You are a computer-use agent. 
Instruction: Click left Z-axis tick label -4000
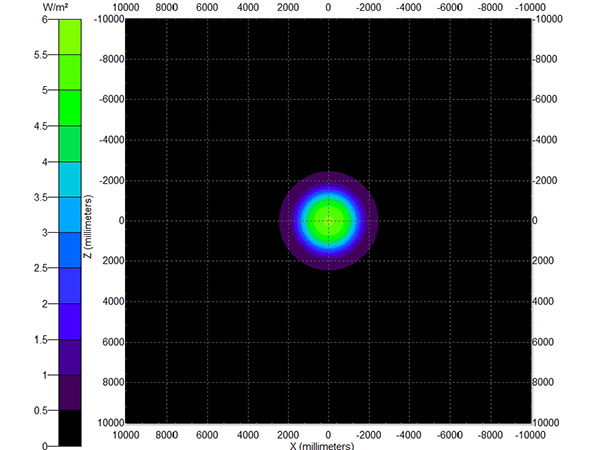click(x=112, y=140)
